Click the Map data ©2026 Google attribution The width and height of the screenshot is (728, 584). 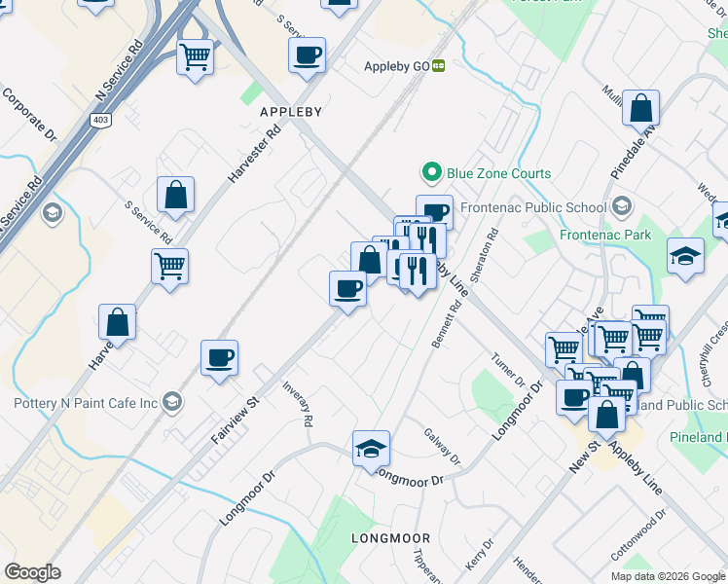[668, 576]
